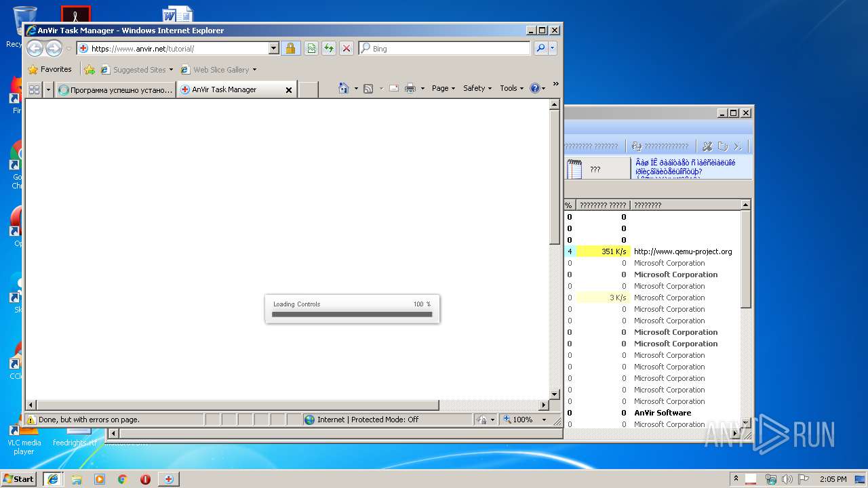The image size is (868, 488).
Task: Expand the command bar overflow chevron
Action: click(x=555, y=84)
